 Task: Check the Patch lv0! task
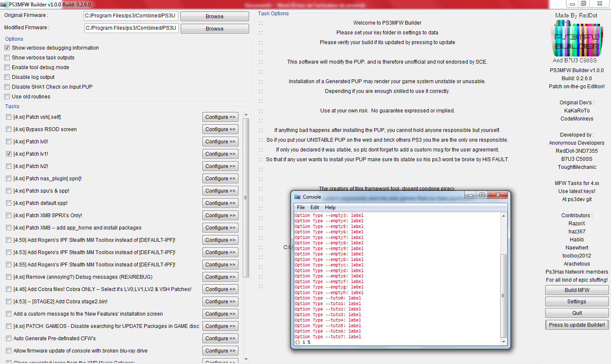pos(9,142)
